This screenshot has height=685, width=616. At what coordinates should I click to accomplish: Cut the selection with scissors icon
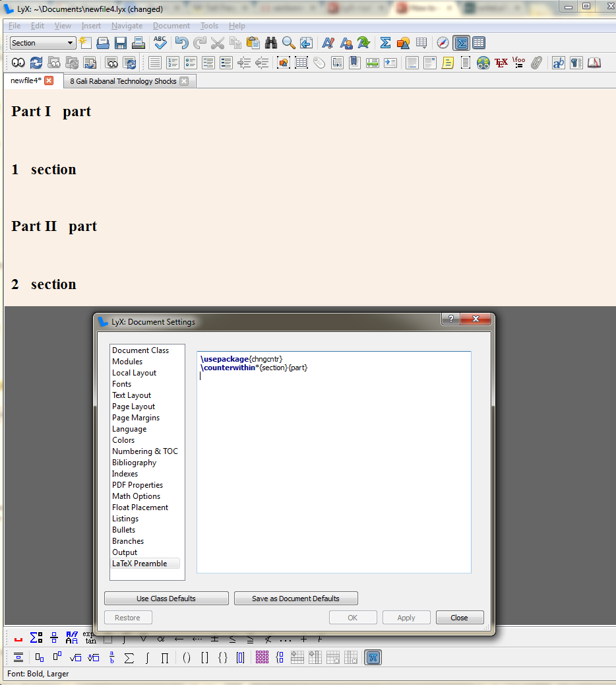pyautogui.click(x=218, y=43)
